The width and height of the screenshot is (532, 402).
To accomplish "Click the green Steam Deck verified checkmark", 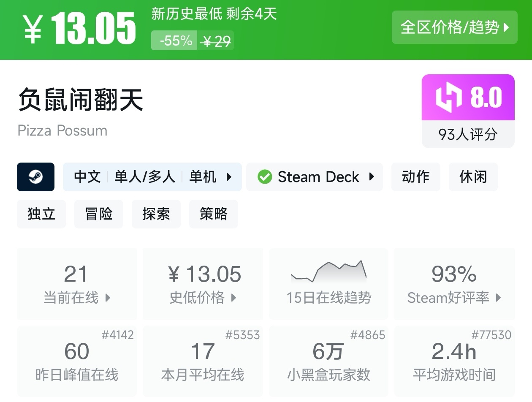I will [265, 177].
